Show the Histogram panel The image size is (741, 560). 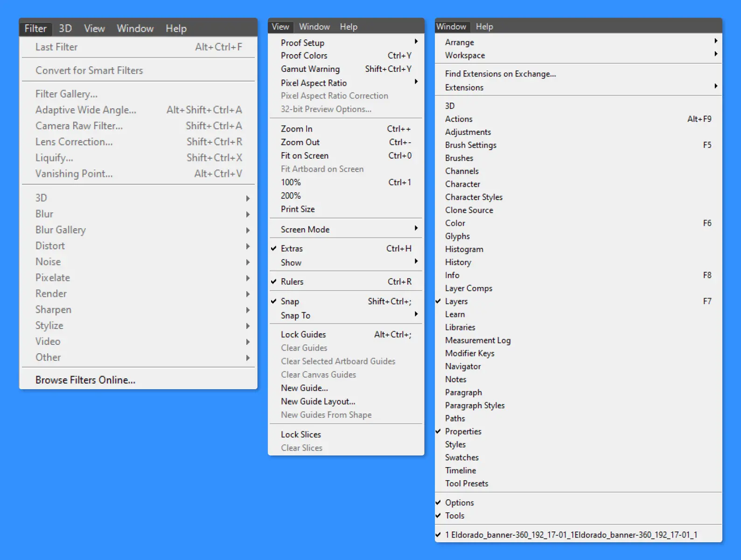(578, 250)
